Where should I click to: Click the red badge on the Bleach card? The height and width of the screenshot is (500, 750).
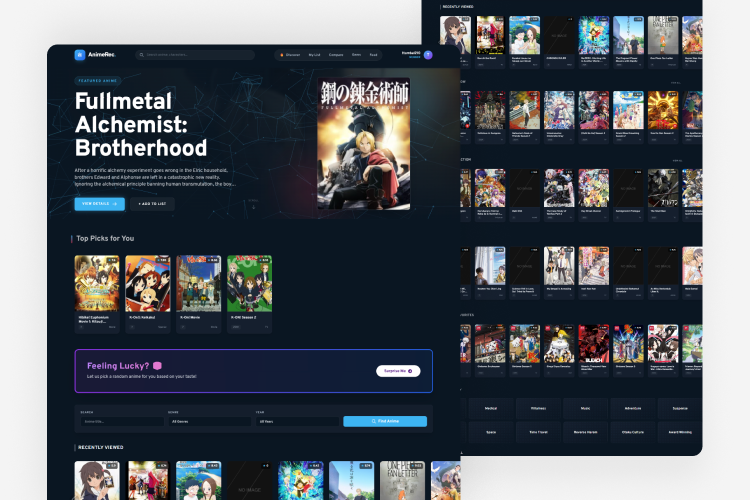582,329
